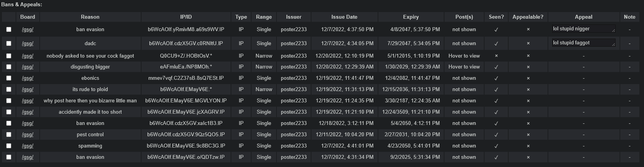Click the Seen checkmark in the 'spamming' row
This screenshot has width=644, height=167.
pos(496,146)
